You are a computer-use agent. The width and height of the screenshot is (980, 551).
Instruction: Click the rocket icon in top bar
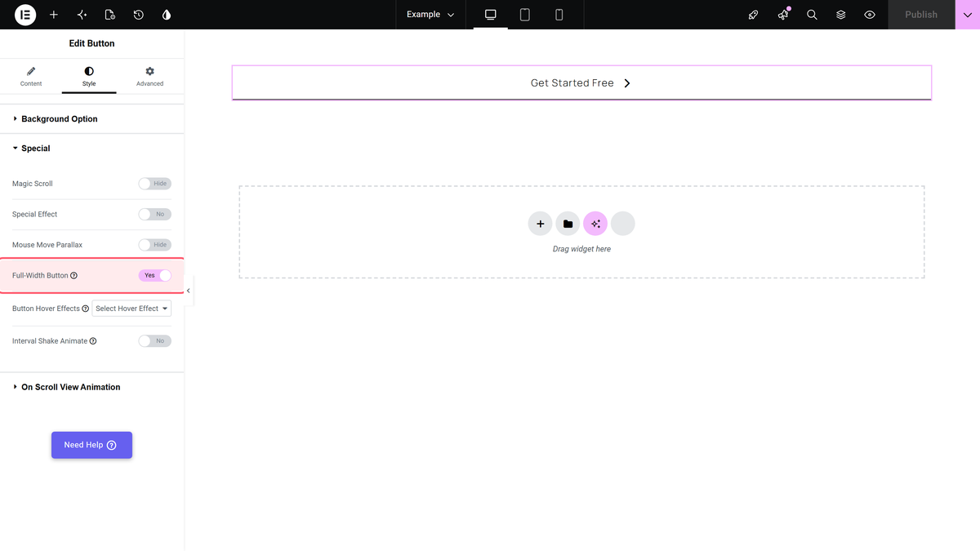tap(754, 15)
